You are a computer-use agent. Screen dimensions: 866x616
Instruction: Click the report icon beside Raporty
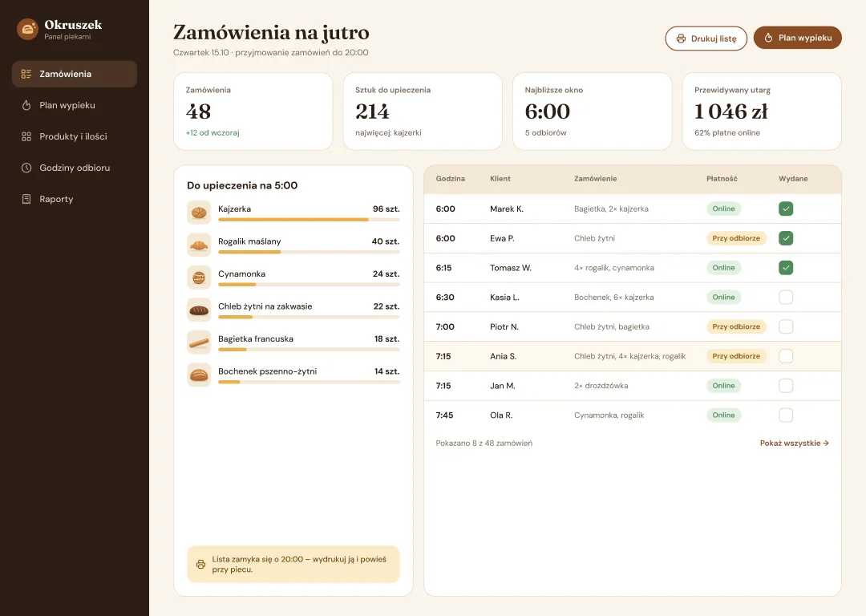pyautogui.click(x=26, y=199)
